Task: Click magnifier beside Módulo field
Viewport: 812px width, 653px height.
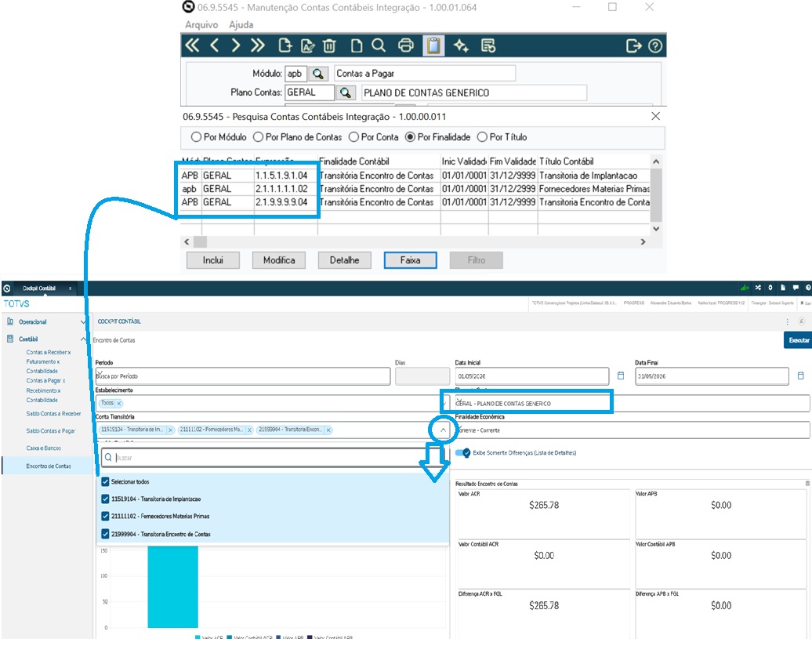Action: coord(318,74)
